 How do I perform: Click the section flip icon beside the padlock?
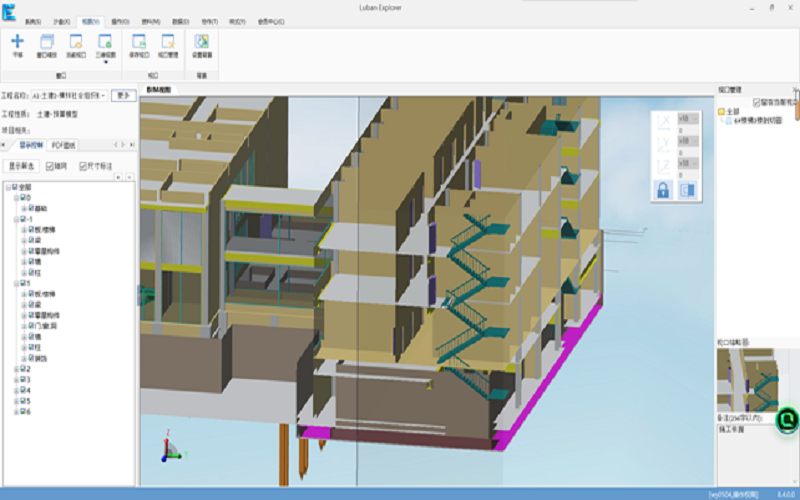pyautogui.click(x=687, y=190)
